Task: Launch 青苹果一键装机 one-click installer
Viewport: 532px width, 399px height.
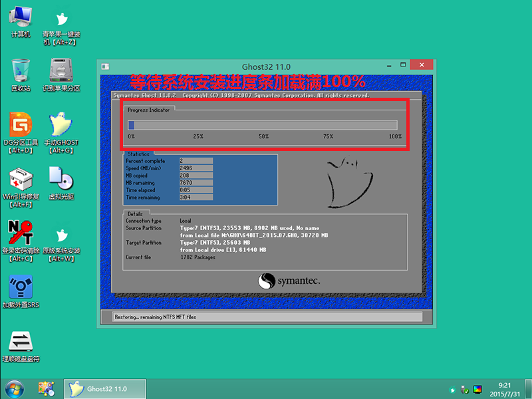Action: coord(61,20)
